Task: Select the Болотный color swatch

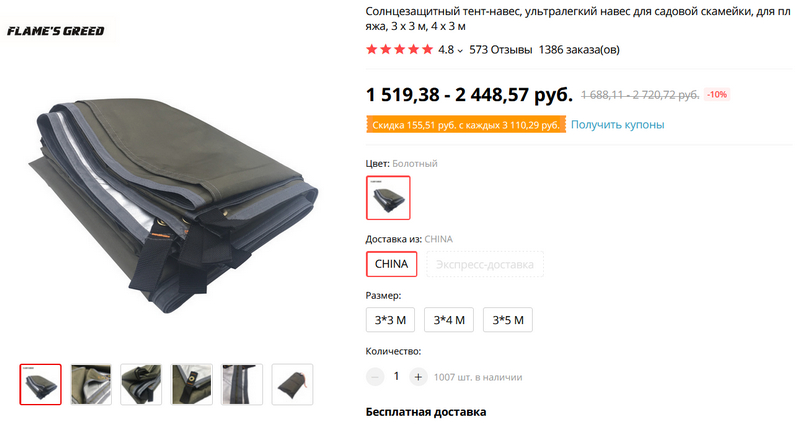Action: coord(388,198)
